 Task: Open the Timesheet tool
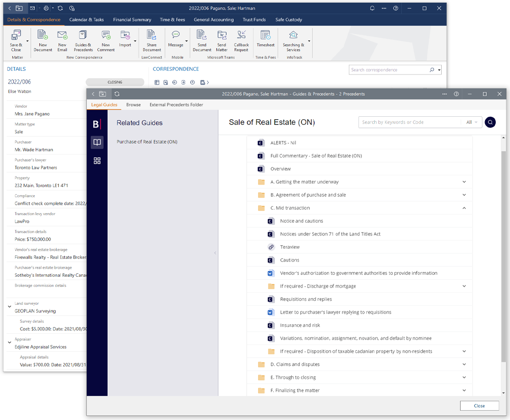[265, 39]
